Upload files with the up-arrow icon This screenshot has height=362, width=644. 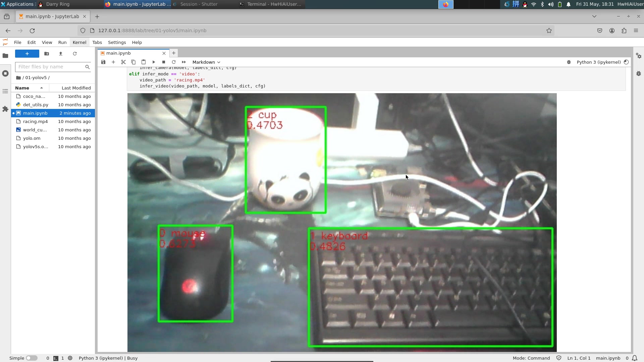pos(61,54)
